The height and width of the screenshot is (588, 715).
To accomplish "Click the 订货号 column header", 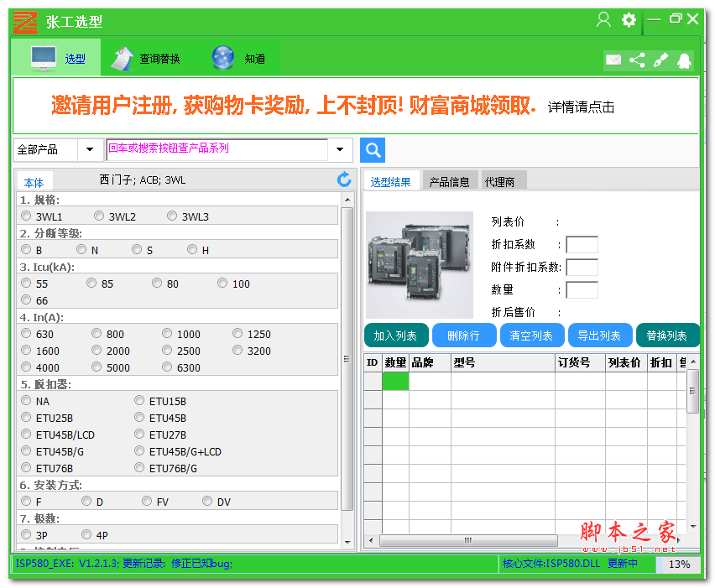I will pyautogui.click(x=580, y=362).
